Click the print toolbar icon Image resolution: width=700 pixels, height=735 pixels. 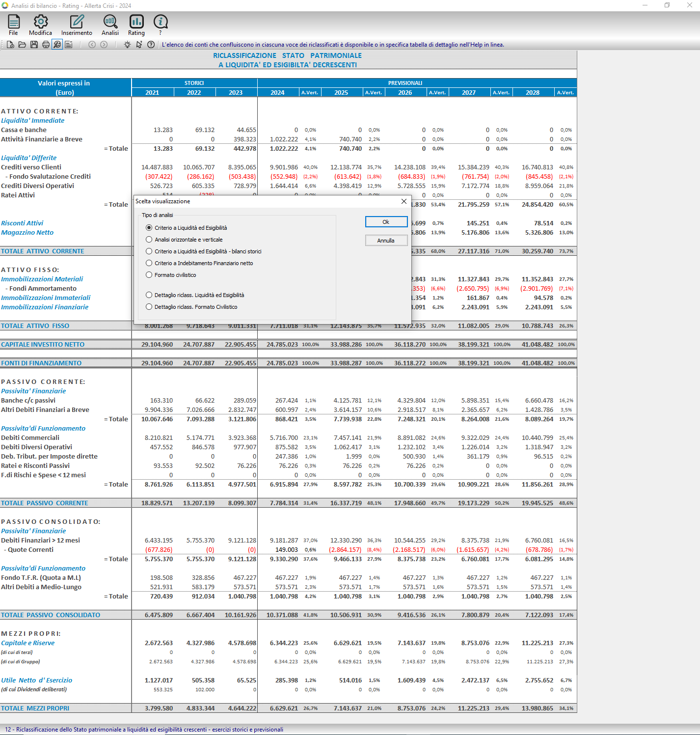pos(46,45)
